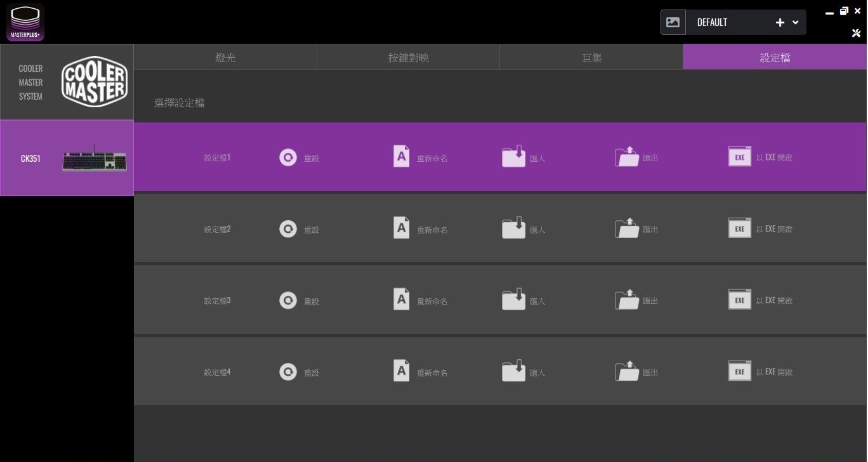Viewport: 868px width, 462px height.
Task: Click the import folder icon for 設定檔1
Action: (514, 156)
